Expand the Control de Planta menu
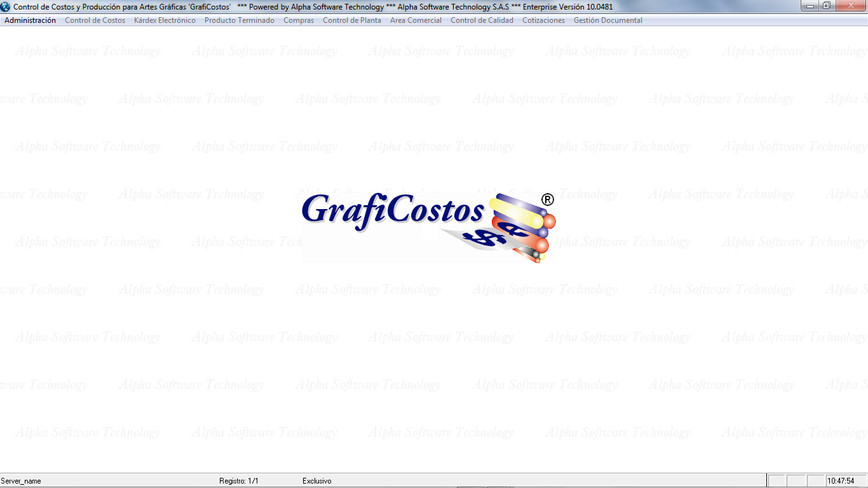Viewport: 868px width, 488px height. click(351, 20)
